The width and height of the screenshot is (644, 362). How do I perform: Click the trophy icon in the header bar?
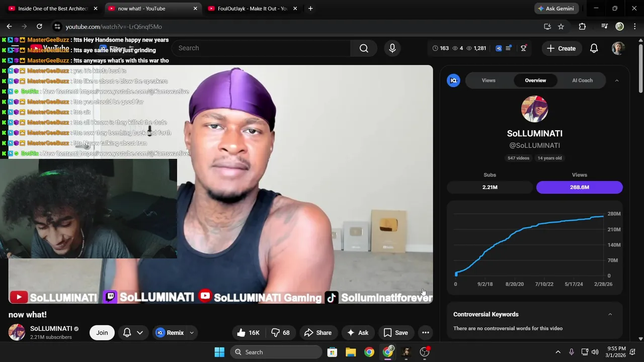524,48
